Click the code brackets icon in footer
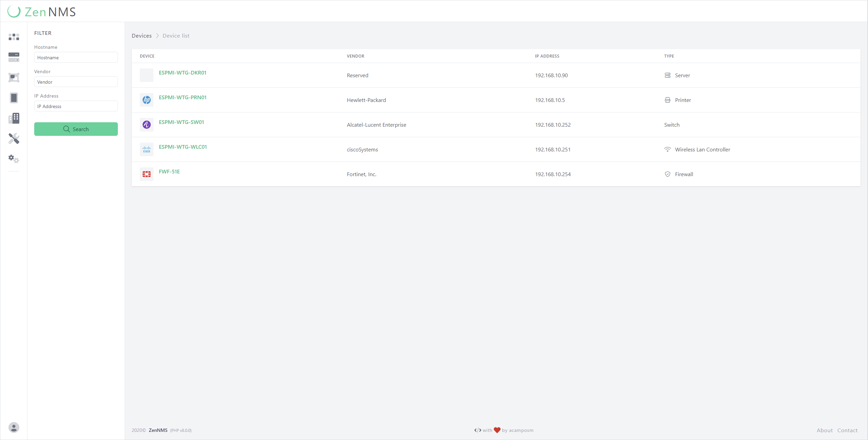Viewport: 868px width, 440px height. pos(478,430)
